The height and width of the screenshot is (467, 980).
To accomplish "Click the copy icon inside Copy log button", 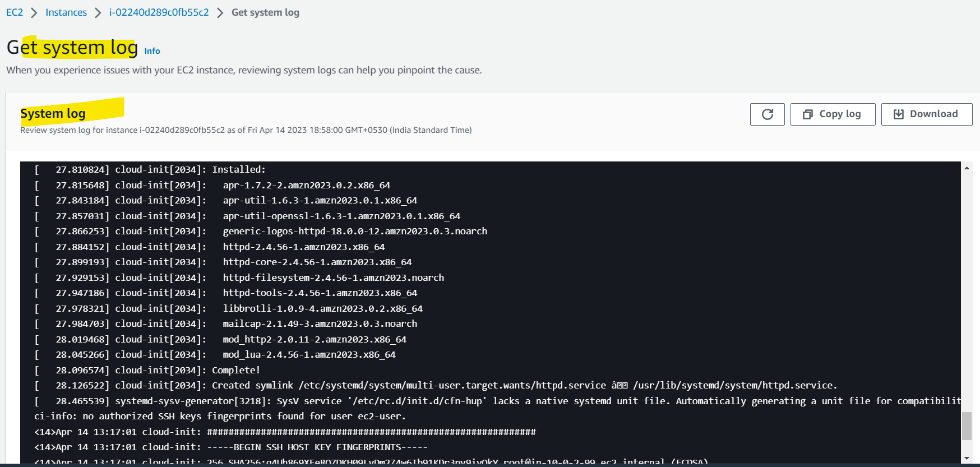I will (x=807, y=114).
